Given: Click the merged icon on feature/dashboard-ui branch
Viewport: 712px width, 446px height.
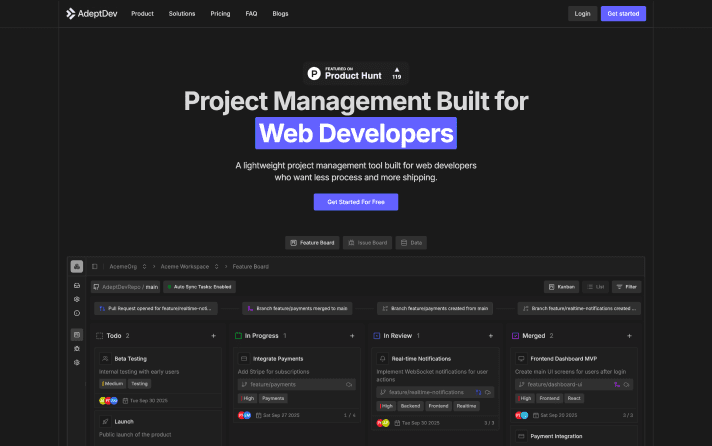Looking at the screenshot, I should click(617, 384).
